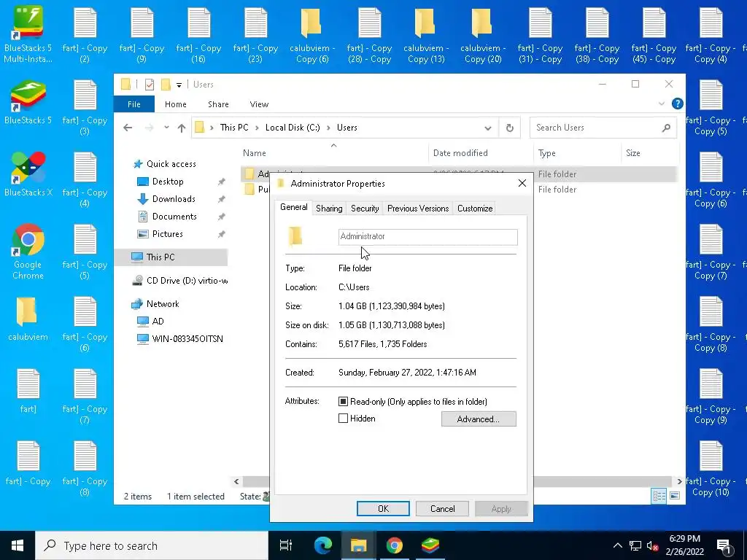The image size is (747, 560).
Task: Open the network tray icon
Action: 635,545
